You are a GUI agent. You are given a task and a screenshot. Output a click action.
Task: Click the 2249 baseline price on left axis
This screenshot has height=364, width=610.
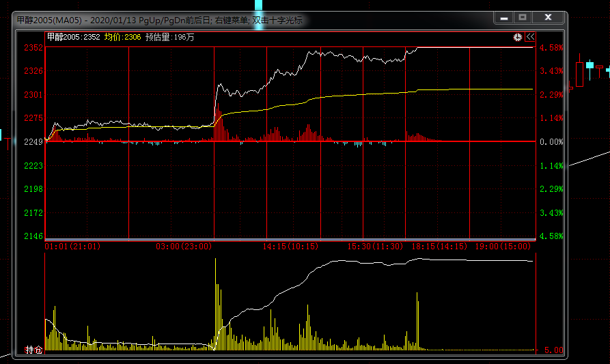33,142
